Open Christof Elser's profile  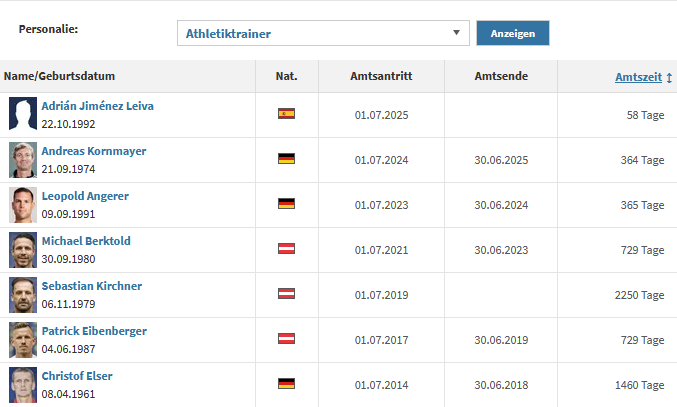77,376
